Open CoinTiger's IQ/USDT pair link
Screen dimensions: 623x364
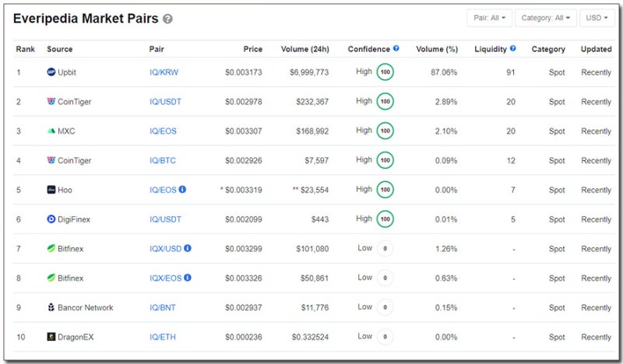[165, 102]
